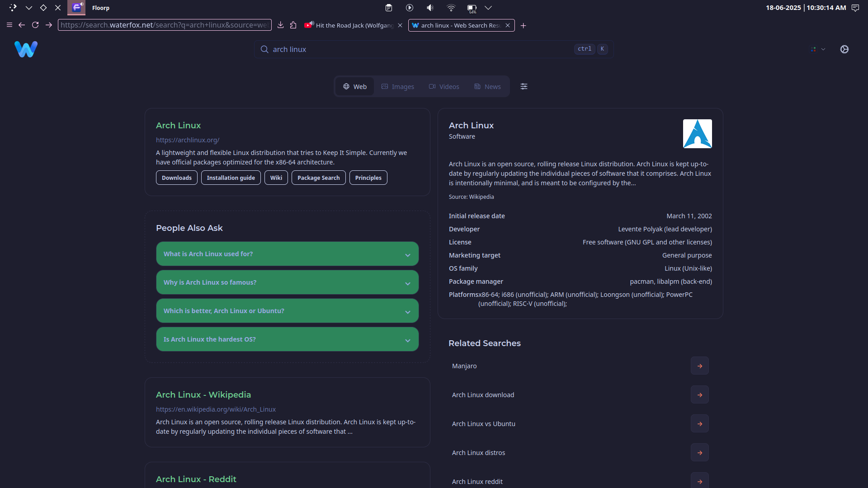The image size is (868, 488).
Task: Click the Wiki sitelink button
Action: (276, 178)
